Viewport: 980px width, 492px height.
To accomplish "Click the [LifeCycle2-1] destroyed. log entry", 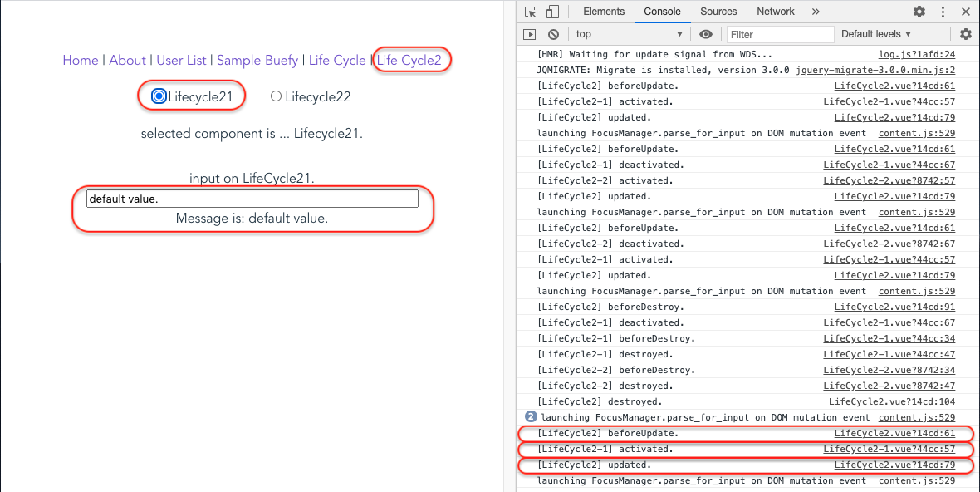I will point(605,355).
